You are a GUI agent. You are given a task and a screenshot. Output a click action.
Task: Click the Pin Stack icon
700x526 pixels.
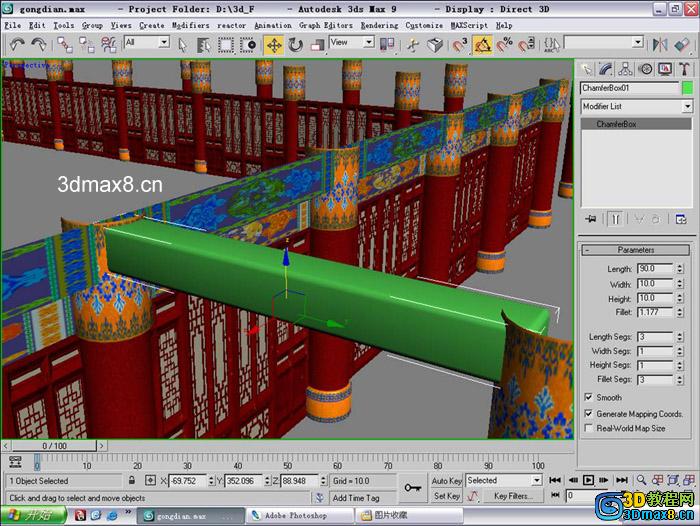coord(591,219)
